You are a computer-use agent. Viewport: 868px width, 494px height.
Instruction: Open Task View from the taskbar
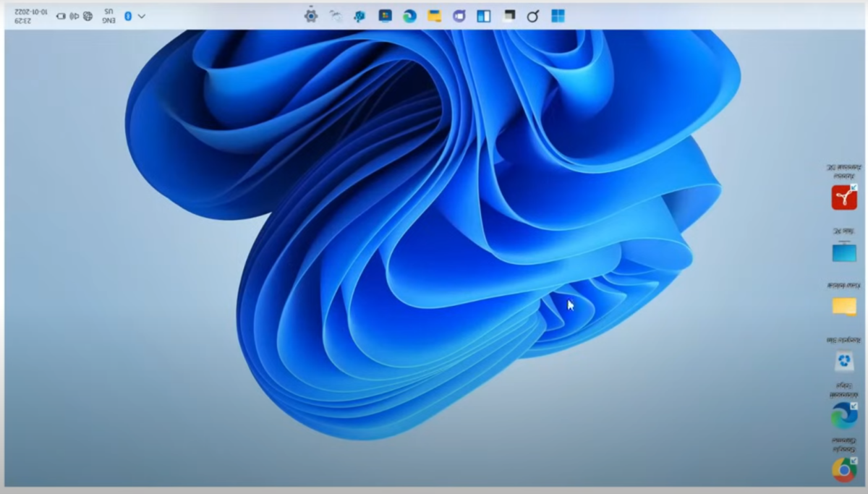click(509, 16)
